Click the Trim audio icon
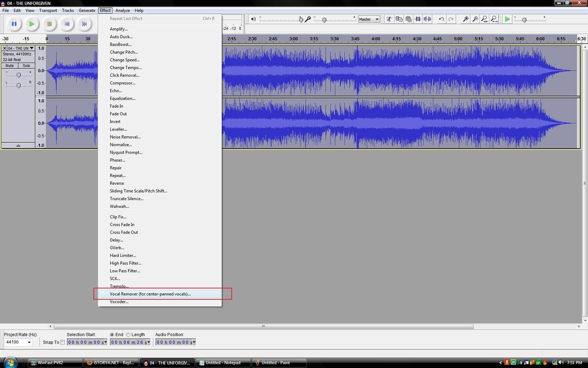The height and width of the screenshot is (368, 588). [418, 19]
